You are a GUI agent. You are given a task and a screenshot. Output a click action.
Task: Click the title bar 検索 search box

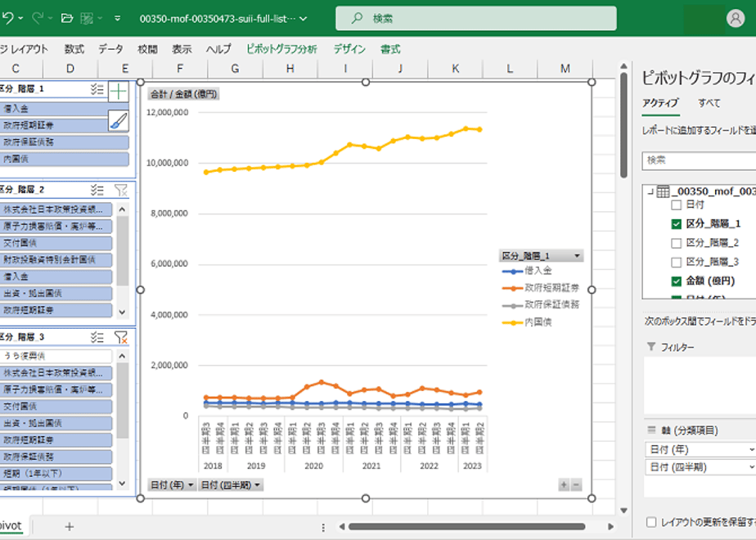point(476,18)
